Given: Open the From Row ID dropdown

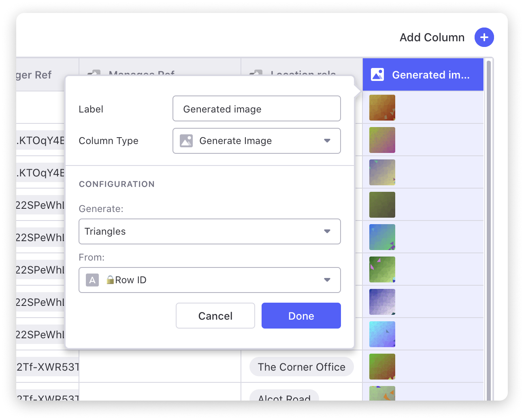Looking at the screenshot, I should (327, 280).
